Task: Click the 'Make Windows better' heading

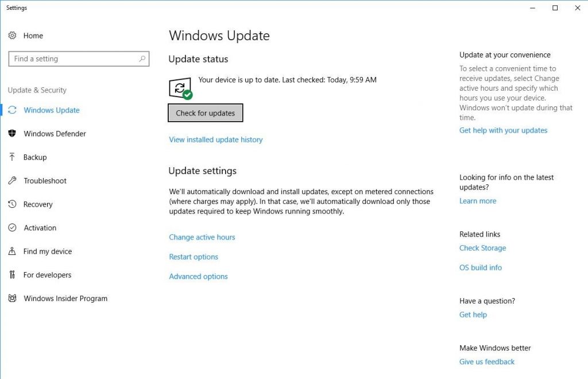Action: coord(495,348)
